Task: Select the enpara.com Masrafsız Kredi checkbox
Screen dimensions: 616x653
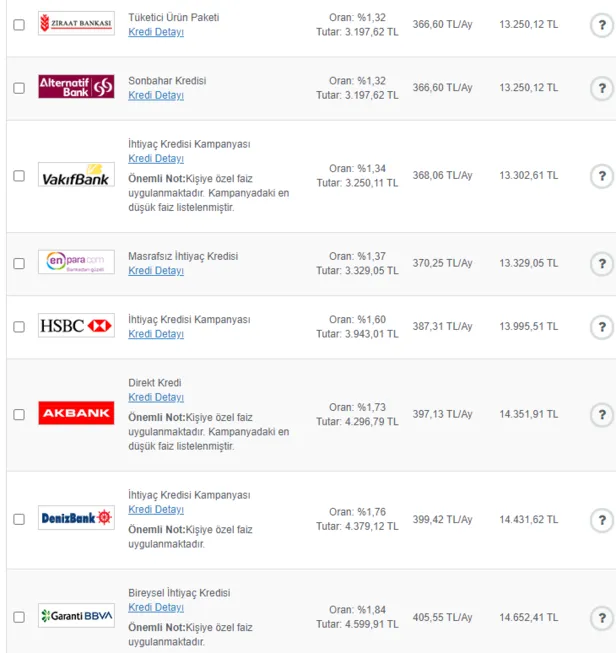Action: click(x=19, y=264)
